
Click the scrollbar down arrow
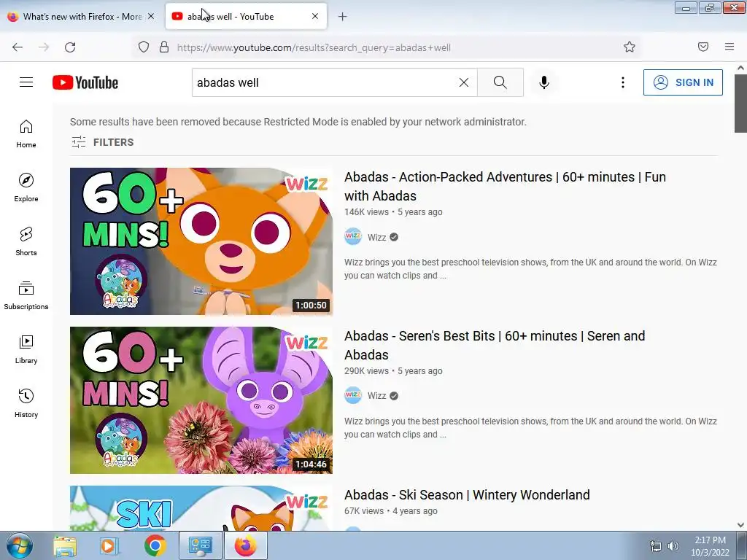740,525
